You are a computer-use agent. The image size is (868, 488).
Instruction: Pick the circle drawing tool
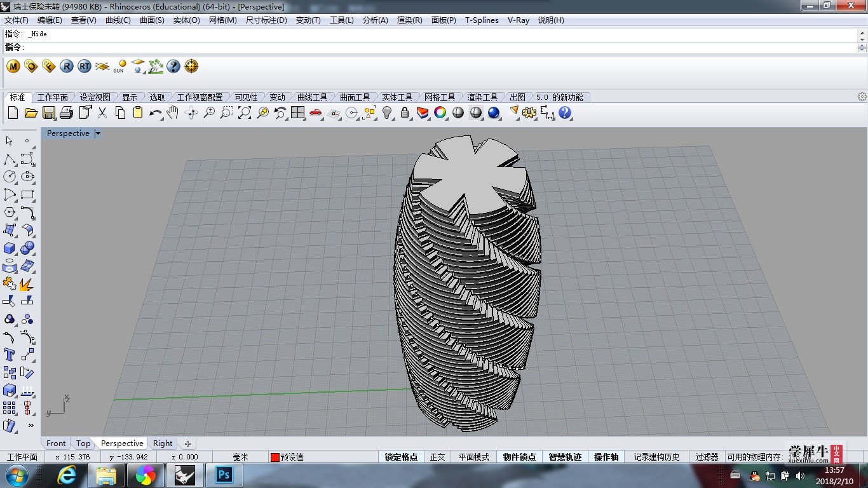(10, 177)
